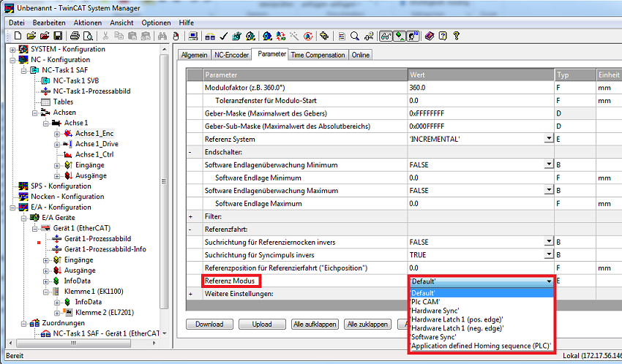Open Software Endlagenüberwachung Minimum dropdown arrow

coord(549,164)
